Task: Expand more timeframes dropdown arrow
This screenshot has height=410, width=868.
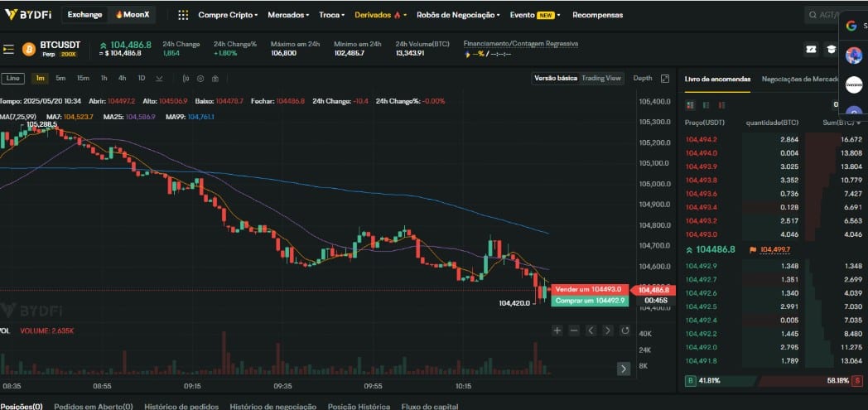Action: point(159,79)
